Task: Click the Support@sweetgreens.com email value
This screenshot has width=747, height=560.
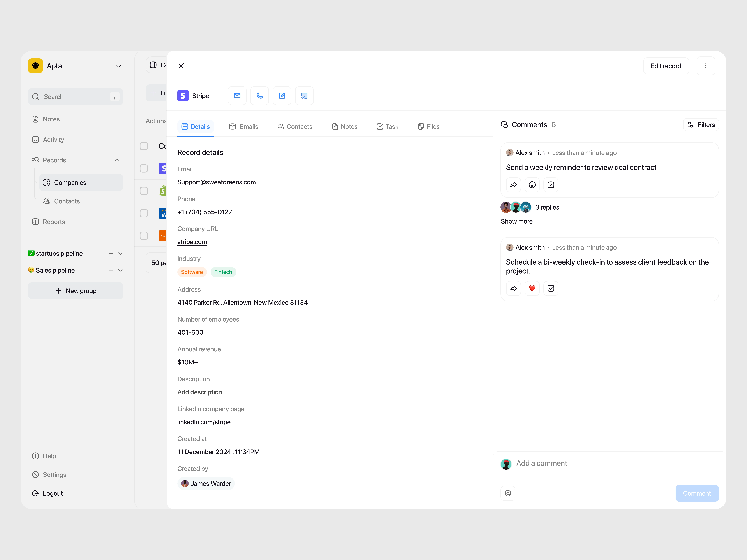Action: click(217, 182)
